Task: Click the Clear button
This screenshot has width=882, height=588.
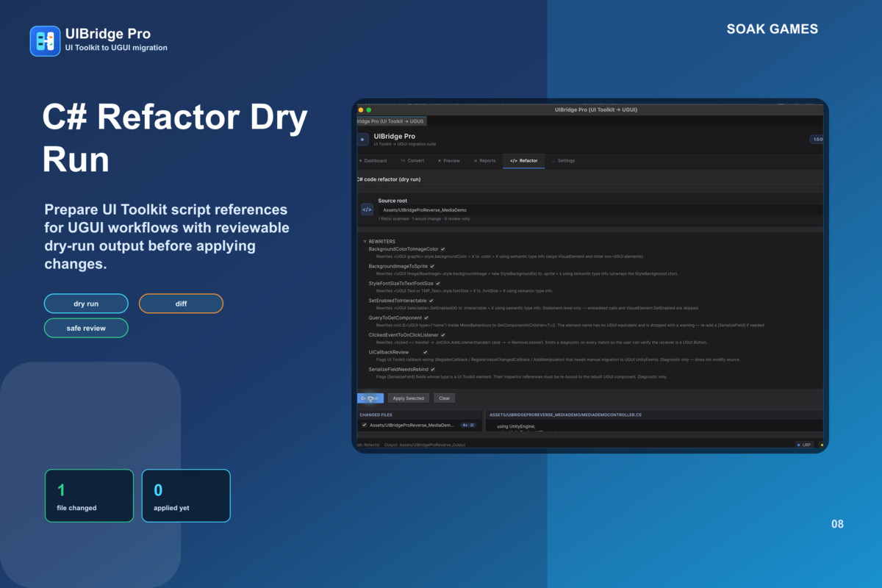Action: (x=444, y=398)
